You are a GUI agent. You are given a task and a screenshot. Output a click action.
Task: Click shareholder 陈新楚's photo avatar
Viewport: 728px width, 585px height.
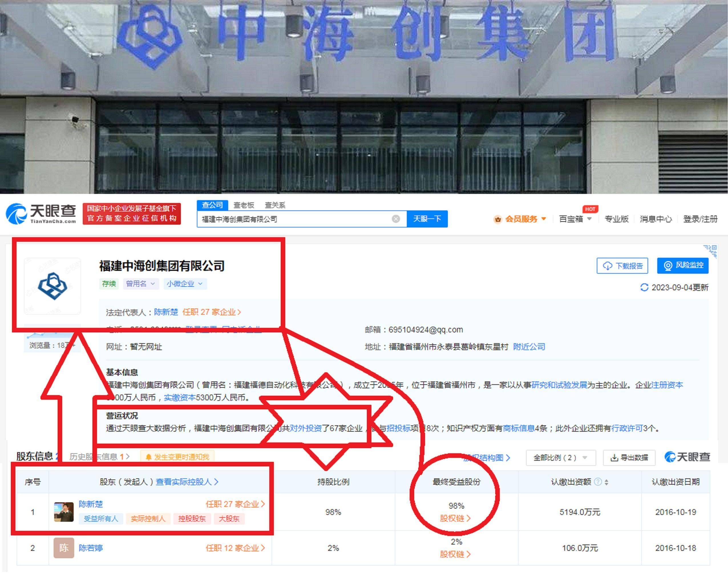pos(64,512)
